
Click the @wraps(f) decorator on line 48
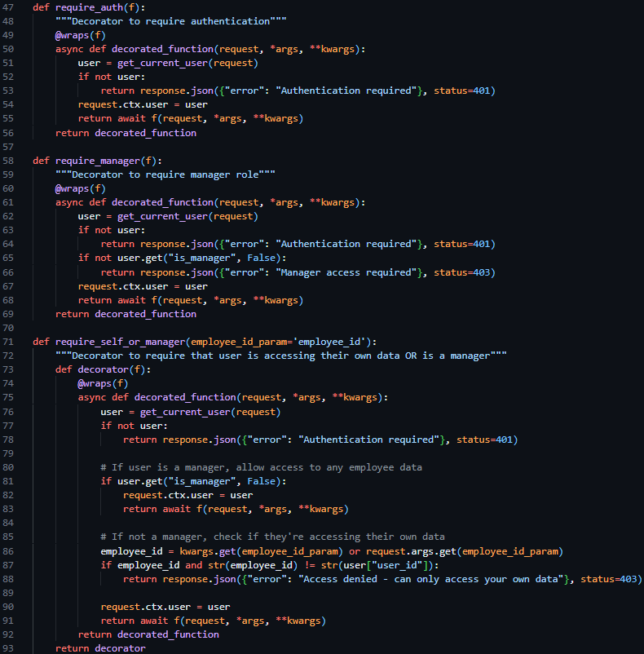point(80,35)
